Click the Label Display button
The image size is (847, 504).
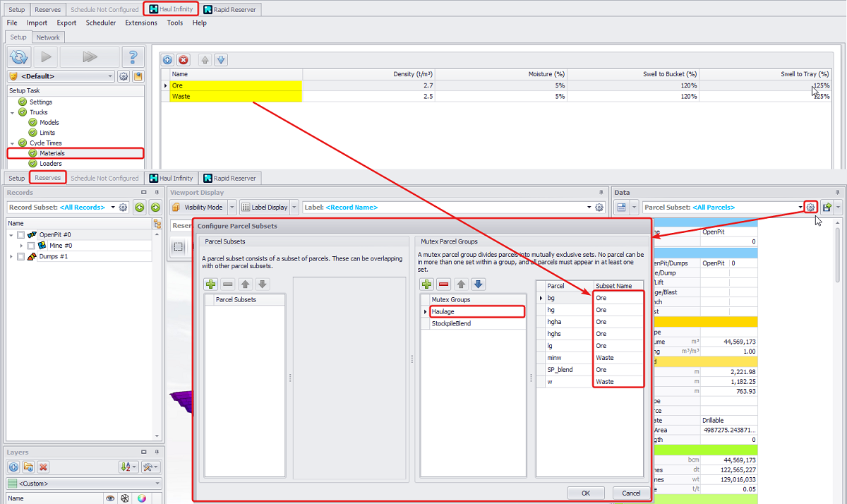tap(265, 208)
